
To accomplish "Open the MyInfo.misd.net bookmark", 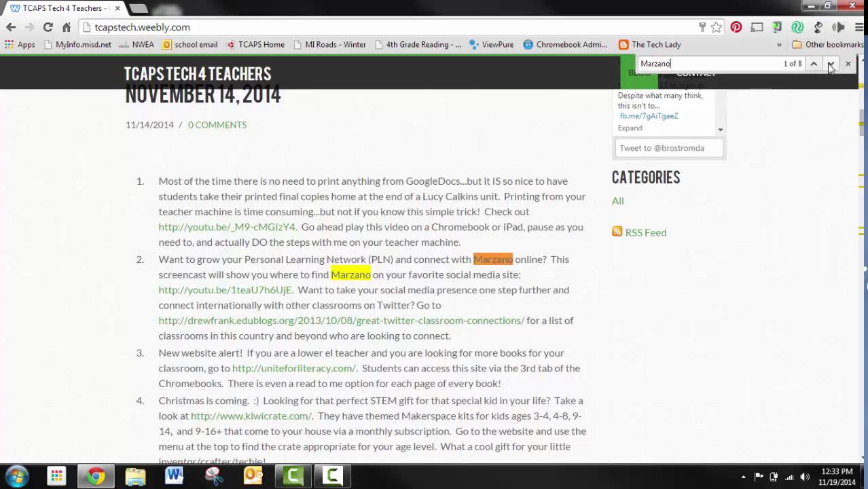I will click(77, 45).
